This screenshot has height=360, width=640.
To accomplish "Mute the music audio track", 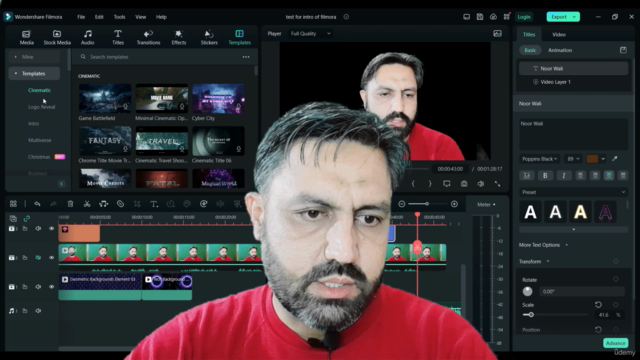I will coord(38,311).
